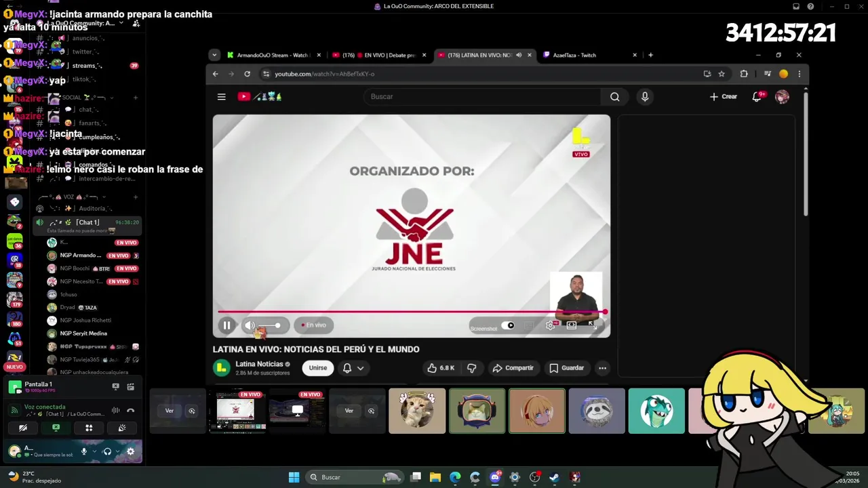The image size is (868, 488).
Task: Open a new browser tab
Action: click(650, 55)
